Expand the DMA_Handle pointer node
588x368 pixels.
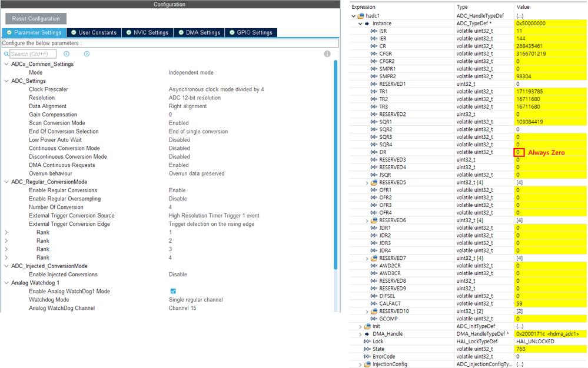tap(360, 334)
